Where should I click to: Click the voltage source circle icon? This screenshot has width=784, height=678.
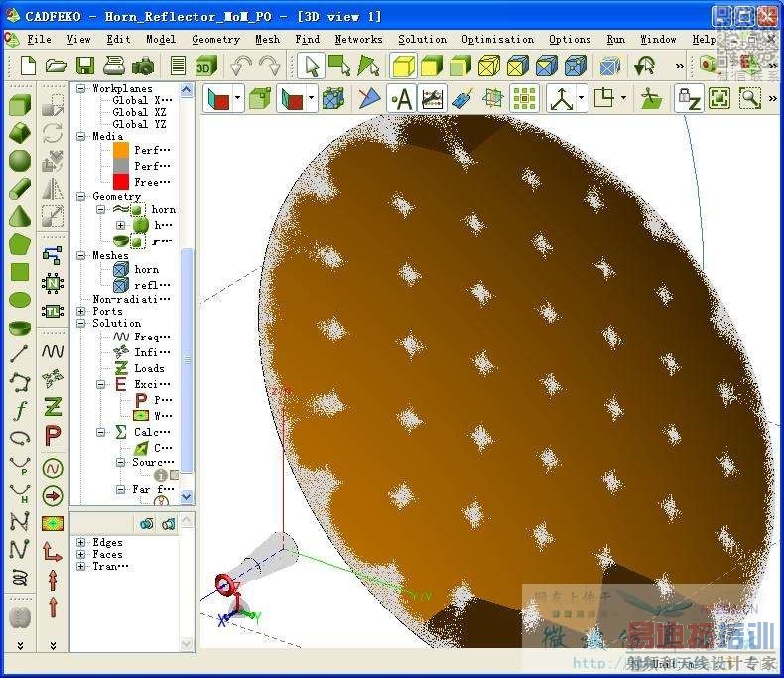(53, 469)
